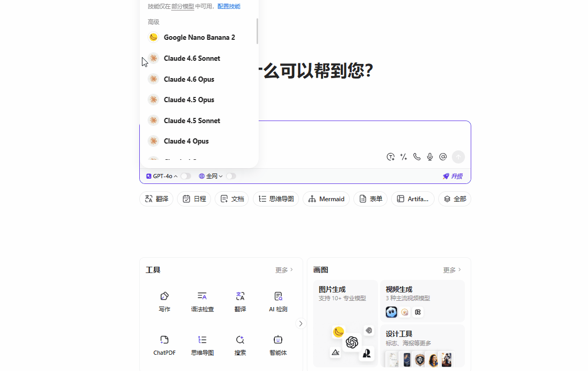Click the banana model icon in 图片生成

point(339,332)
